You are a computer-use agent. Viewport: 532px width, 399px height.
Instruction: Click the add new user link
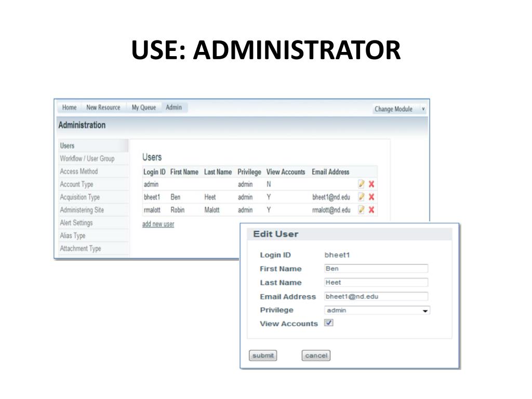(158, 224)
